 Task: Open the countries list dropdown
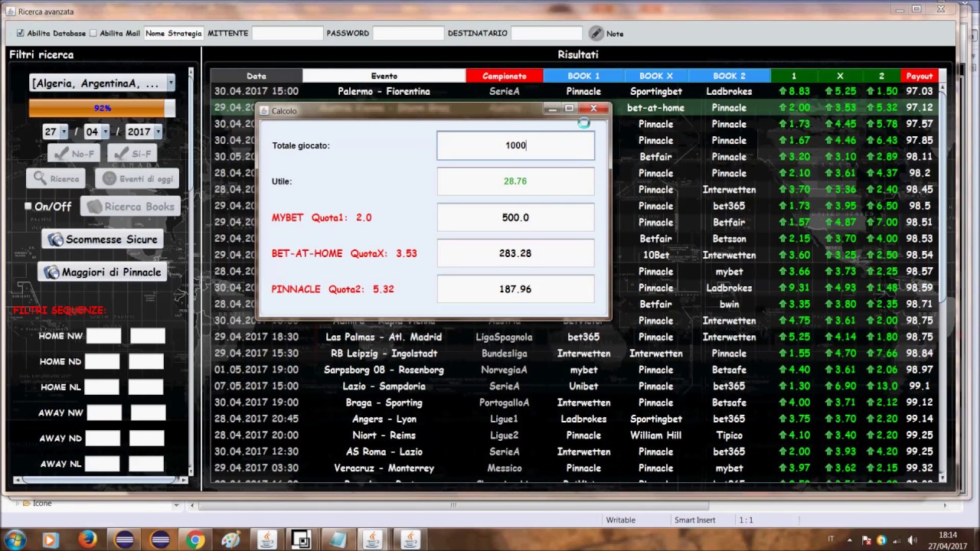click(x=102, y=83)
